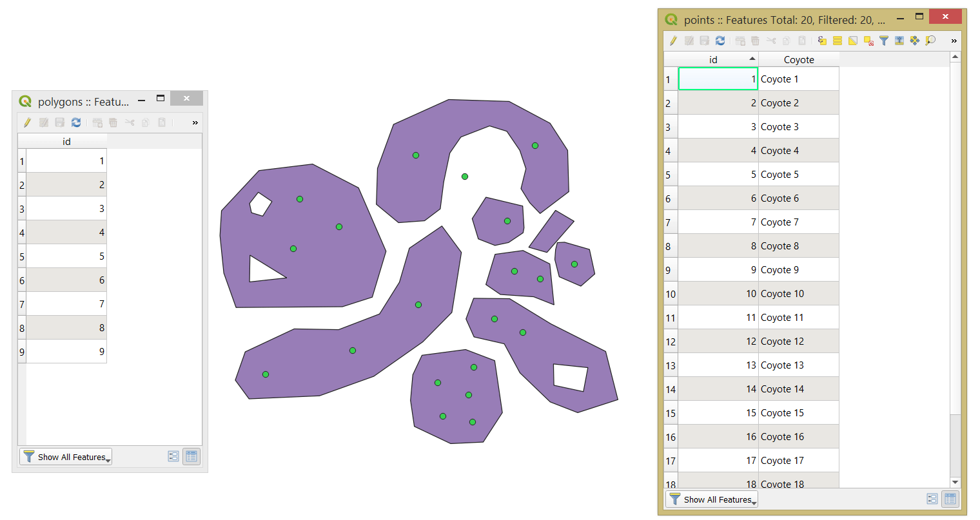Zoom the map to the selected features
Image resolution: width=980 pixels, height=520 pixels.
pos(930,41)
